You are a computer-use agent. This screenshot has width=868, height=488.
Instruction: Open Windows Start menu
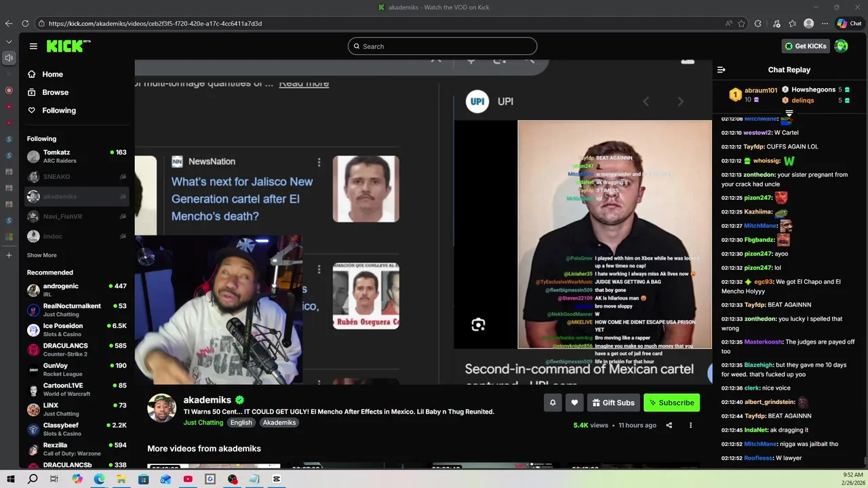click(11, 479)
